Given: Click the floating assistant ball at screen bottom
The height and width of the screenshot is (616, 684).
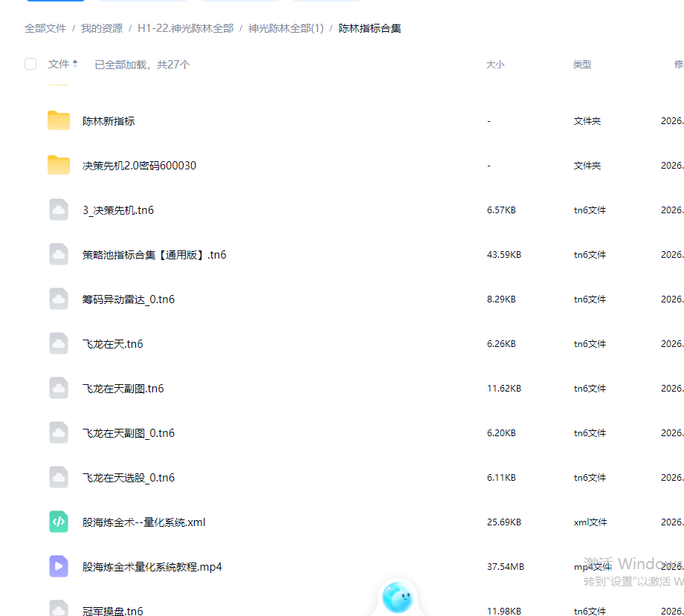Looking at the screenshot, I should [x=397, y=595].
